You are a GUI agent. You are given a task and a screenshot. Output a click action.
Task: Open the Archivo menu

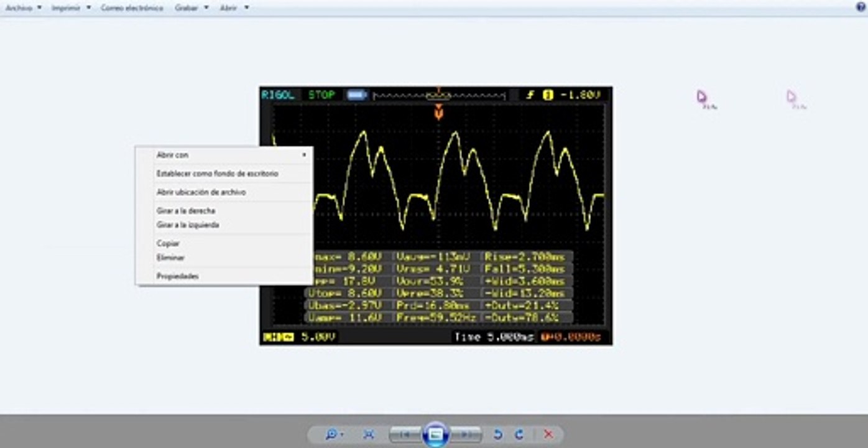[x=23, y=7]
